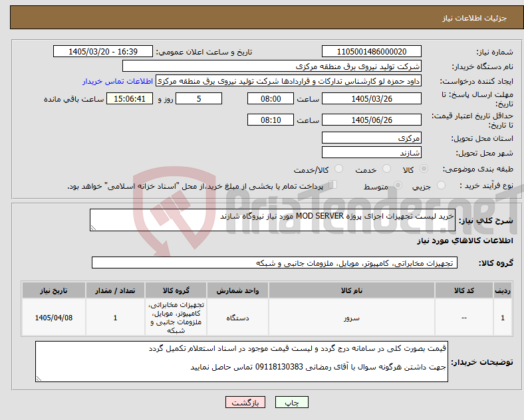Viewport: 524px width, 420px height.
Task: Click the واحد شمارش column header
Action: (237, 290)
